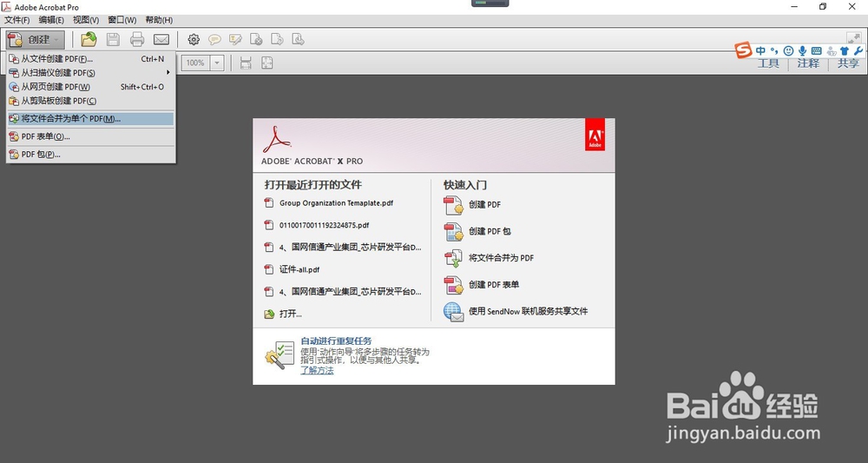868x463 pixels.
Task: Click 将文件合并为 PDF in quick start
Action: click(x=501, y=257)
